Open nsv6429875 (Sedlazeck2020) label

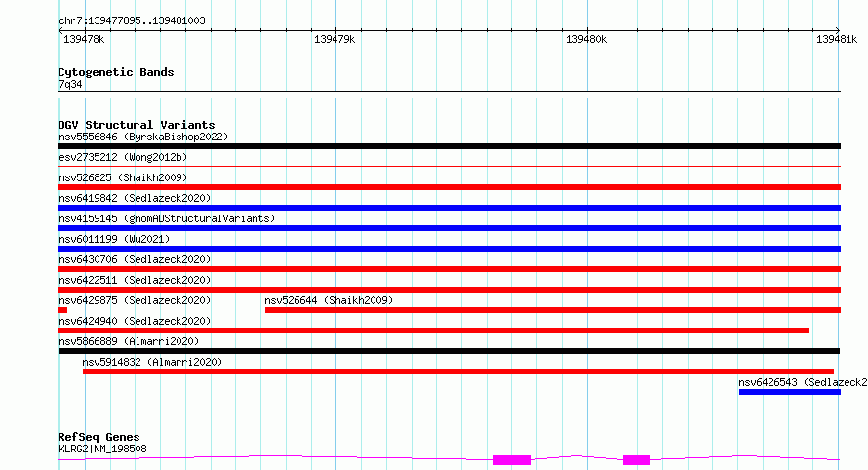point(135,300)
